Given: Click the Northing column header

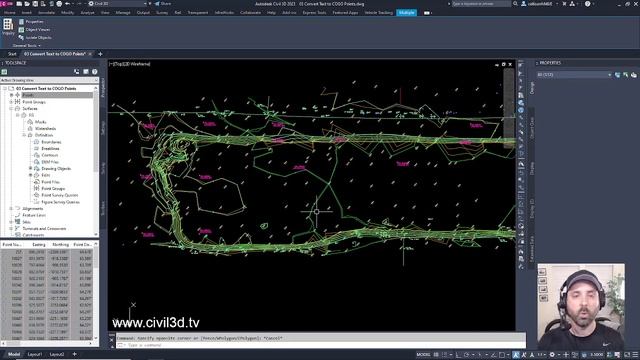Looking at the screenshot, I should 60,244.
